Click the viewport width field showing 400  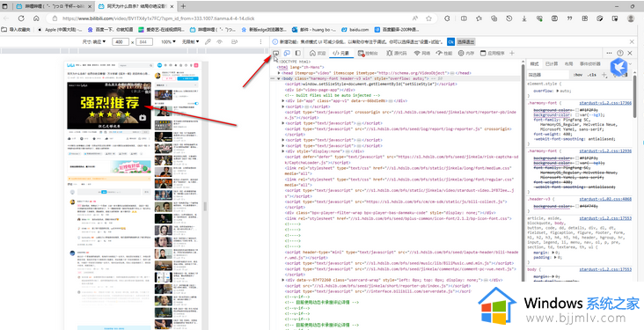pos(120,42)
